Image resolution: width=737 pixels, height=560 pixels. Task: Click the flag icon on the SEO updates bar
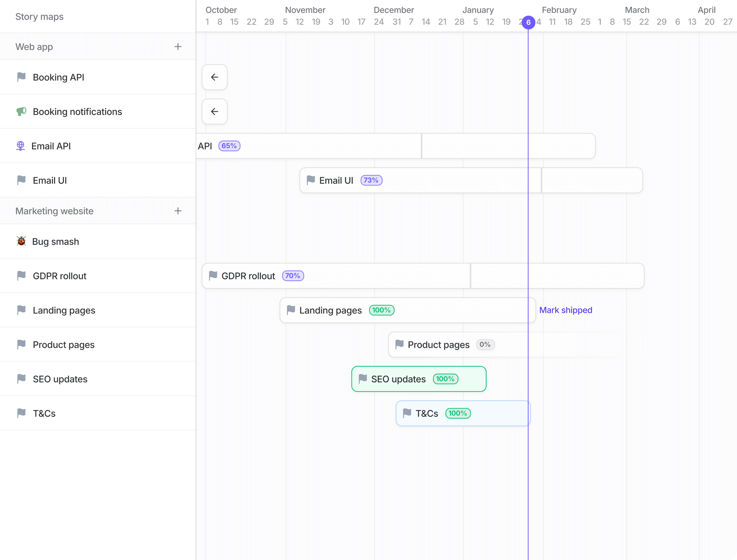tap(363, 379)
